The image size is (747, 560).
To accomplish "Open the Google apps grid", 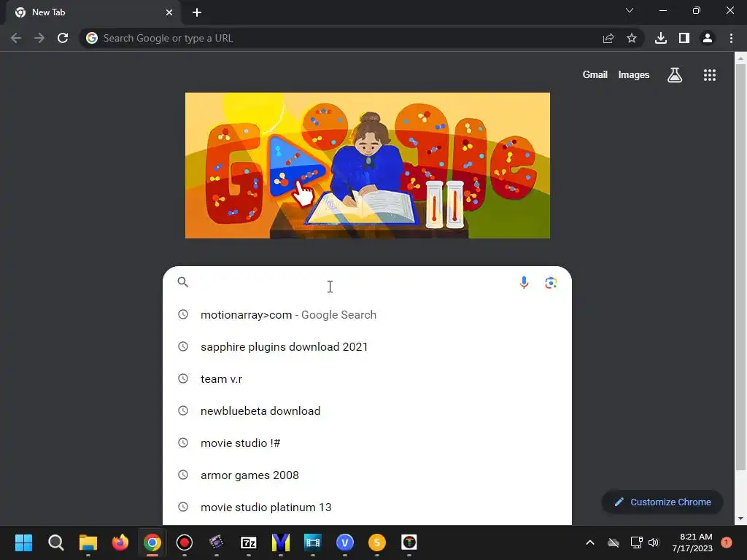I will (710, 75).
